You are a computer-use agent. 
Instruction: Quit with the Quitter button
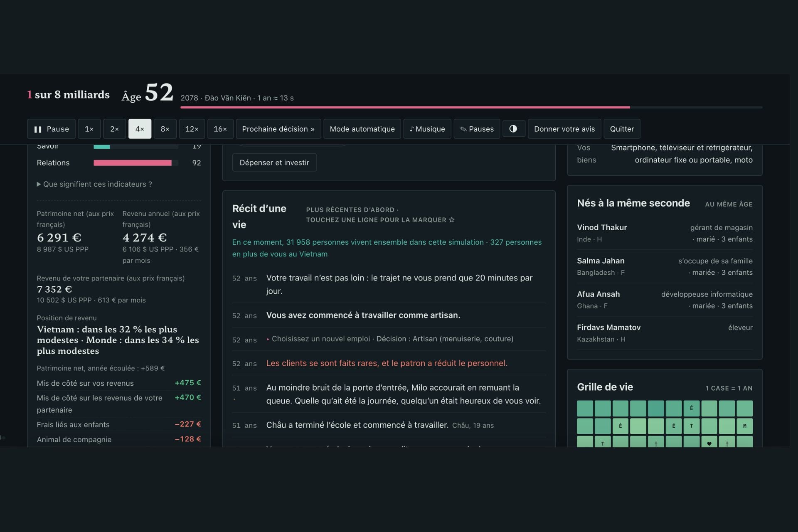(622, 129)
